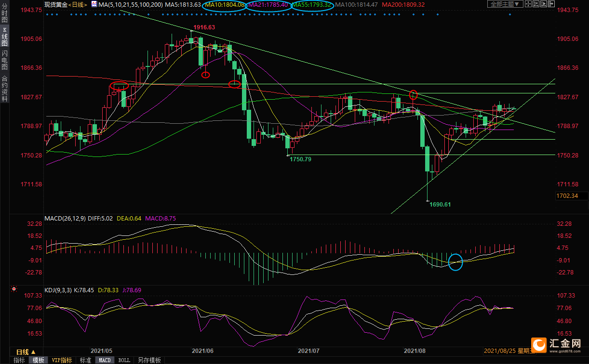Choose the 标准 template tab

click(85, 360)
